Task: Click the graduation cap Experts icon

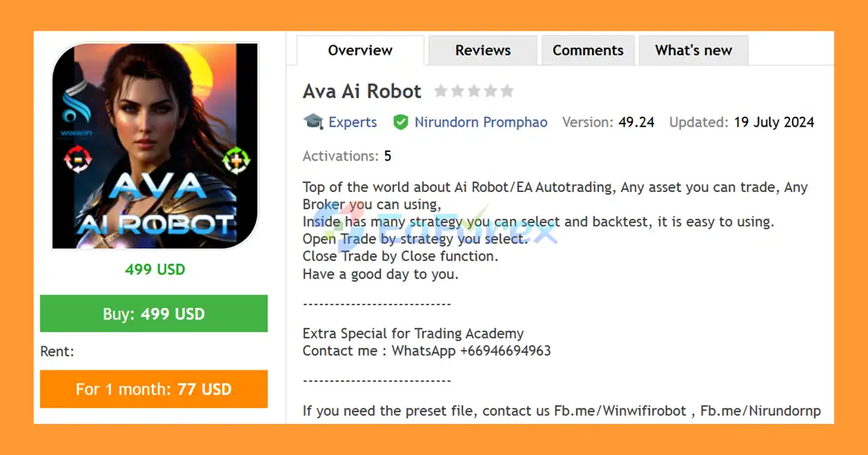Action: click(313, 121)
